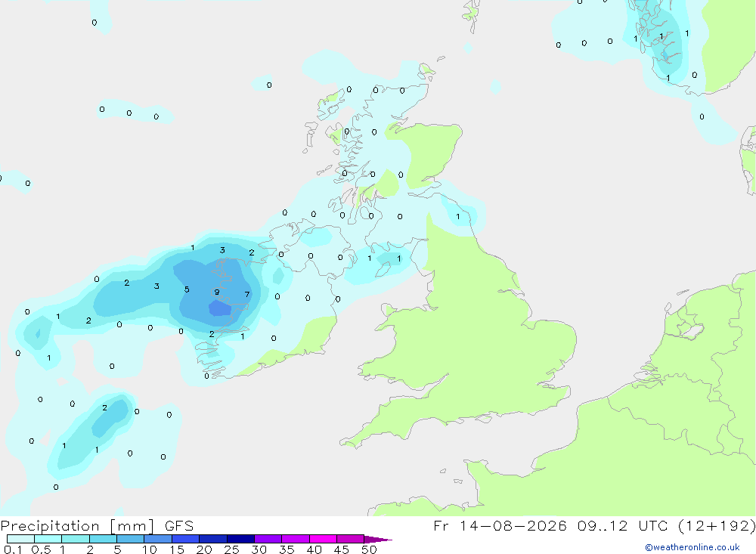Click the purple arrow above 50 mm
756x554 pixels.
click(x=377, y=540)
